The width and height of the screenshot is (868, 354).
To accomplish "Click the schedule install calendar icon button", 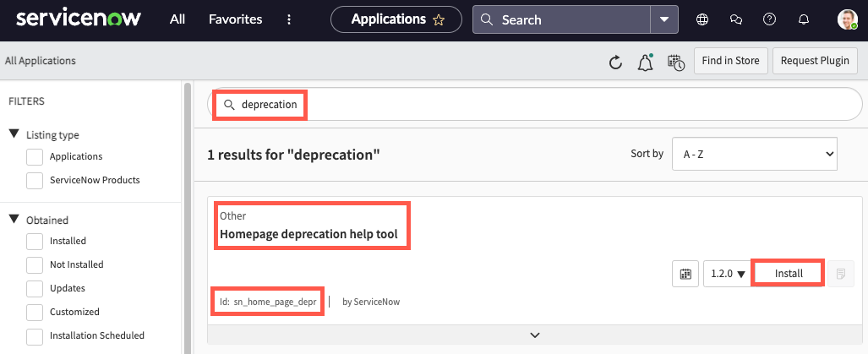I will tap(685, 274).
